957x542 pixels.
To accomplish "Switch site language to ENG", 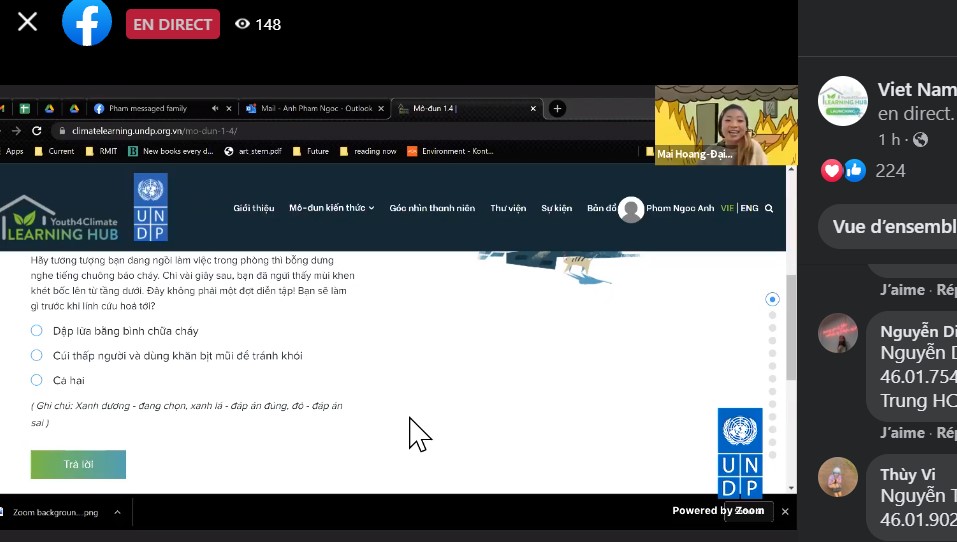I will point(749,208).
